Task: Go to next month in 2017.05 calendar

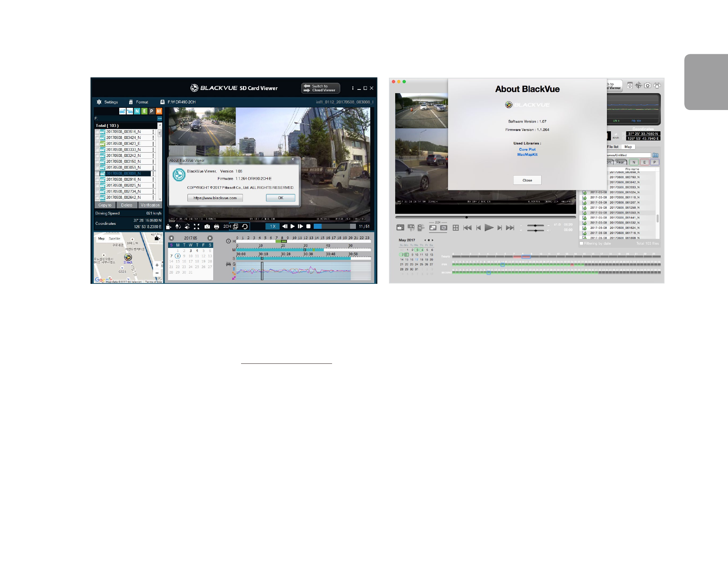Action: coord(210,238)
